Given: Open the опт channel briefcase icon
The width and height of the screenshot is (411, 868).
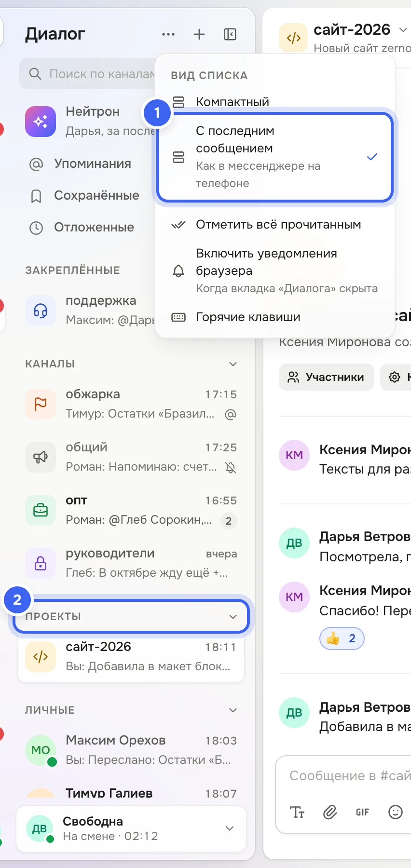Looking at the screenshot, I should coord(41,510).
